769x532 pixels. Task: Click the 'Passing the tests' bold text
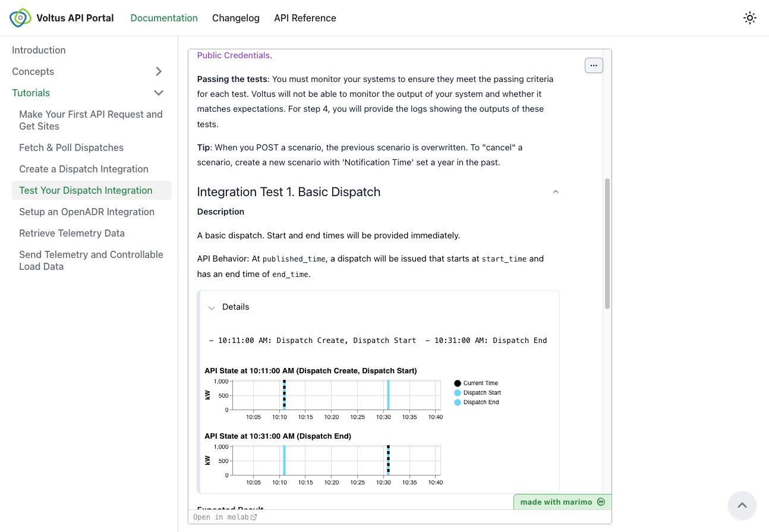click(x=232, y=79)
